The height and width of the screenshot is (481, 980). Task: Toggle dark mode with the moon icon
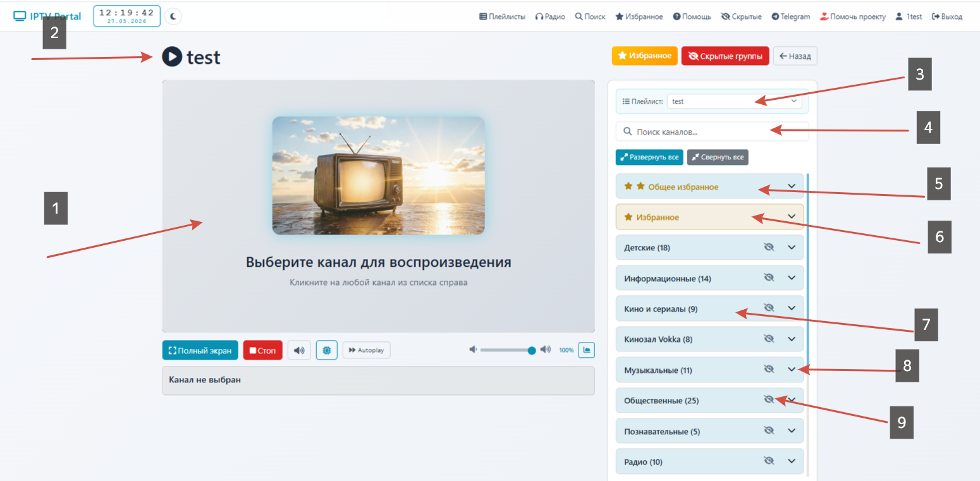coord(173,16)
